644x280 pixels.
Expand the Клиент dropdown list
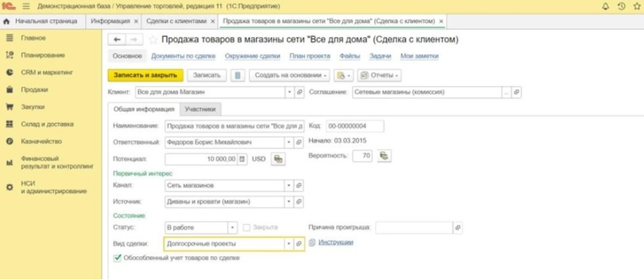(290, 92)
